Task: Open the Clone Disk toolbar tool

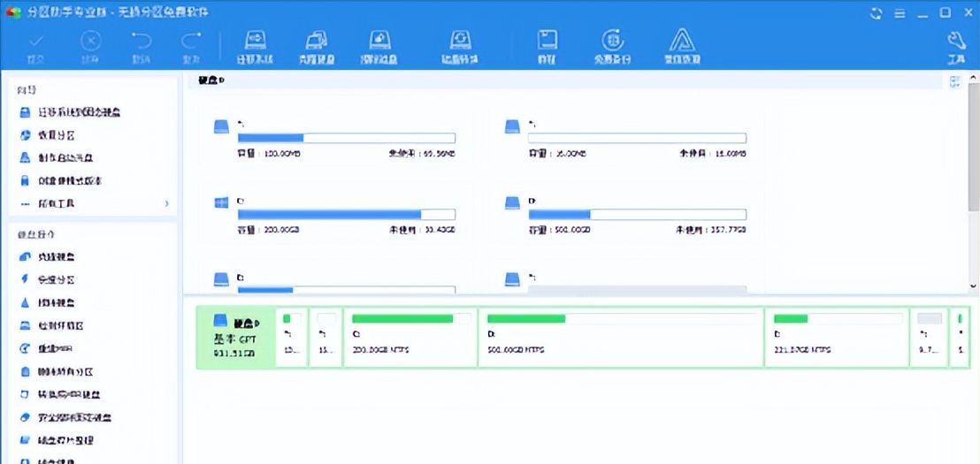Action: point(317,48)
